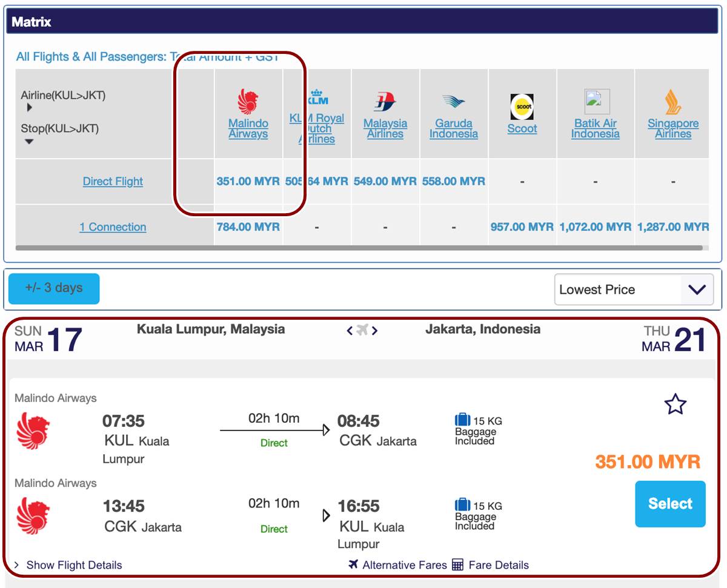This screenshot has width=727, height=588.
Task: Open the KLM Royal Dutch Airlines link
Action: click(317, 128)
